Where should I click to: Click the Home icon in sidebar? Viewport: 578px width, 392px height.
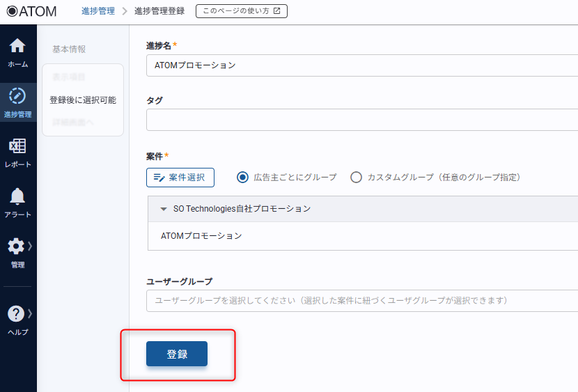17,47
